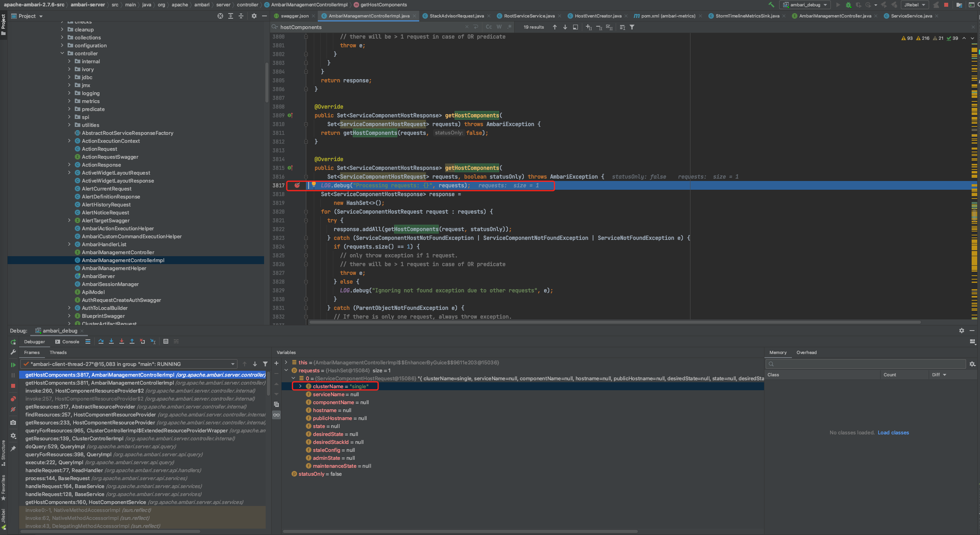Open ambari_debug run configuration dropdown
980x535 pixels.
point(805,5)
